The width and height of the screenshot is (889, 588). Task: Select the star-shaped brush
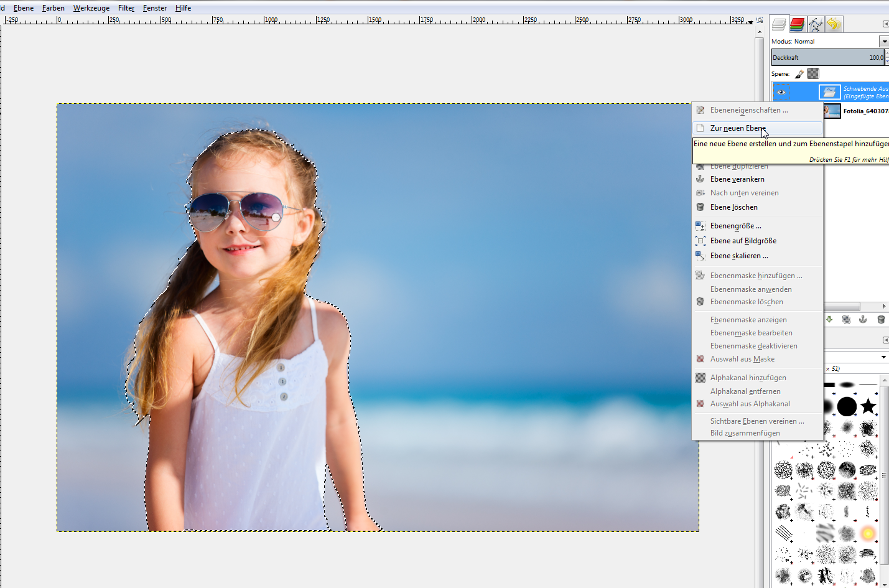tap(868, 406)
